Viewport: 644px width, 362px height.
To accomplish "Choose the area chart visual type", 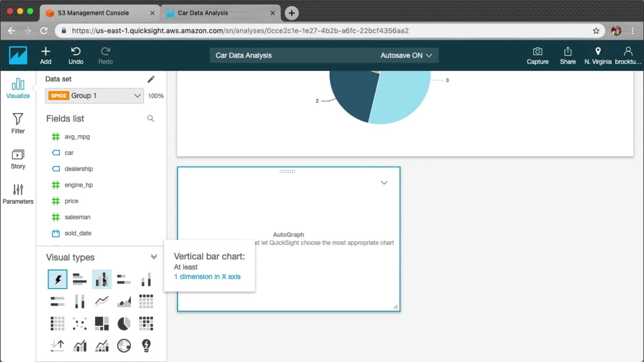I will tap(124, 301).
